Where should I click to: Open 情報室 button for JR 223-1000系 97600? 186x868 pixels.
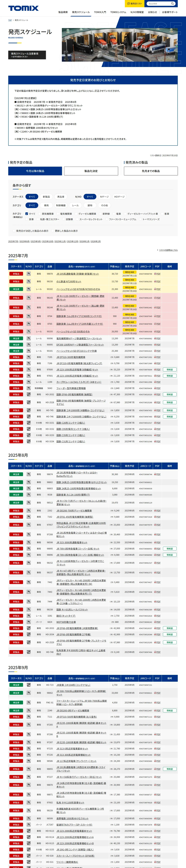[x=170, y=370]
